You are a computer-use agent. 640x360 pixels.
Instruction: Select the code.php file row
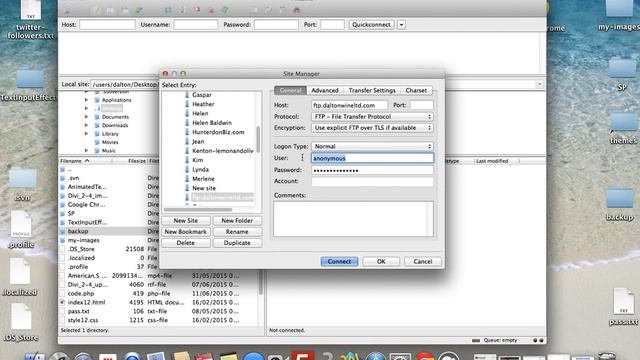159,293
